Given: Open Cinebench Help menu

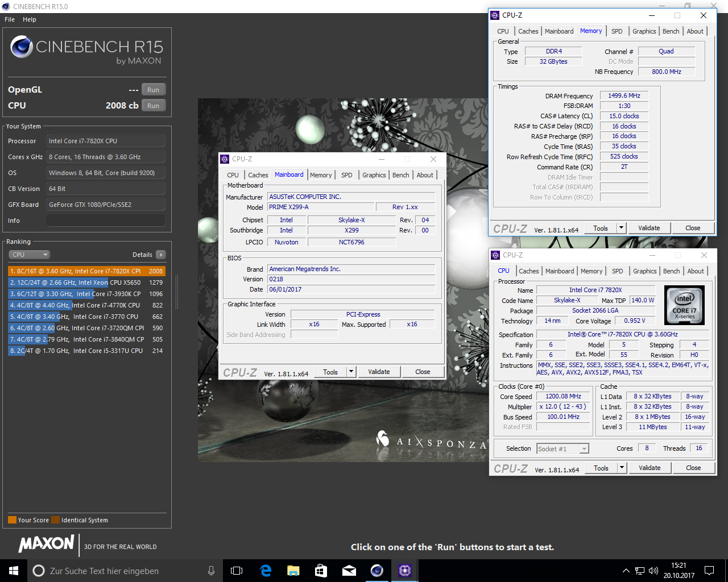Looking at the screenshot, I should pos(30,19).
